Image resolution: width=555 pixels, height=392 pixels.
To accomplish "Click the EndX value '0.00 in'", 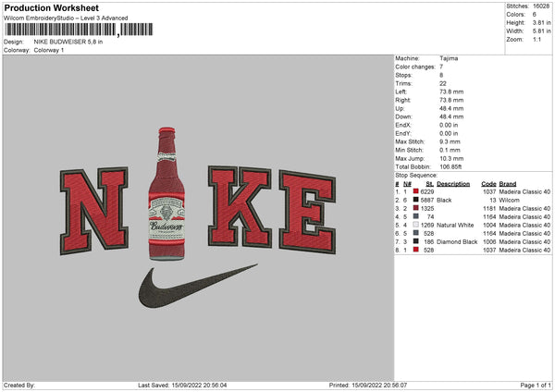I will pyautogui.click(x=449, y=125).
